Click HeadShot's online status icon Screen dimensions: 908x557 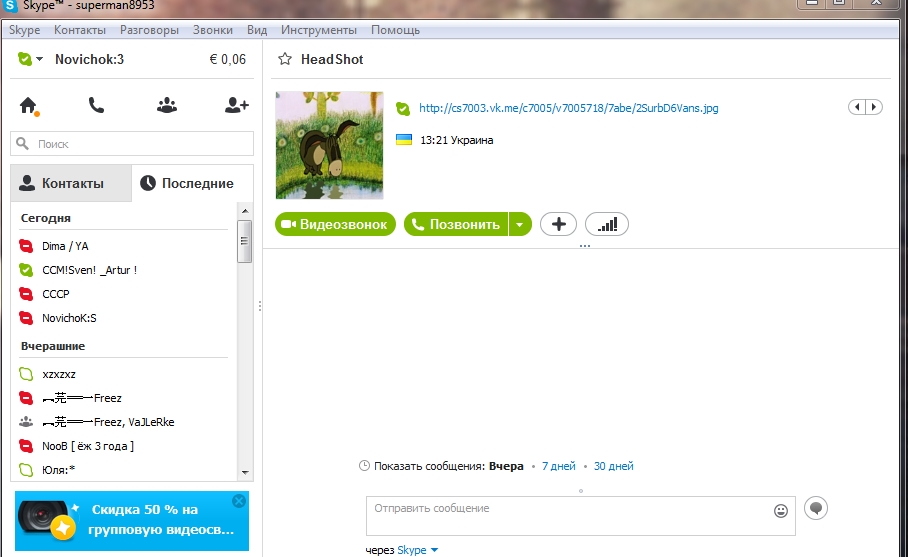point(403,108)
